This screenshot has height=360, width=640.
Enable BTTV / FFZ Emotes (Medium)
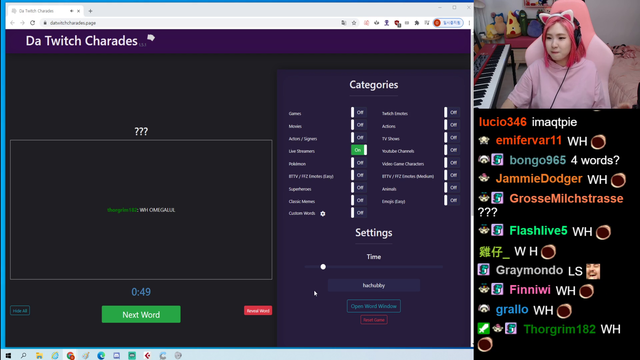452,175
